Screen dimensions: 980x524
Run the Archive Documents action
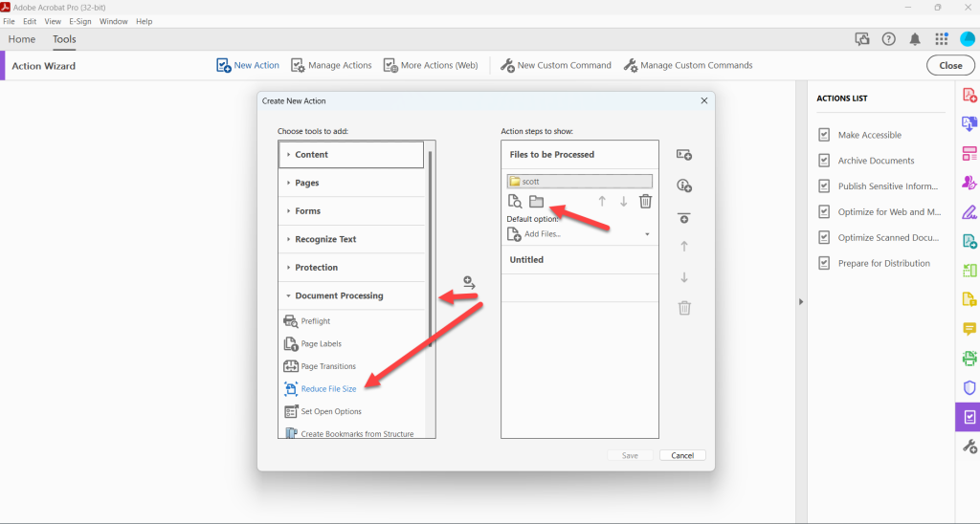[x=866, y=161]
